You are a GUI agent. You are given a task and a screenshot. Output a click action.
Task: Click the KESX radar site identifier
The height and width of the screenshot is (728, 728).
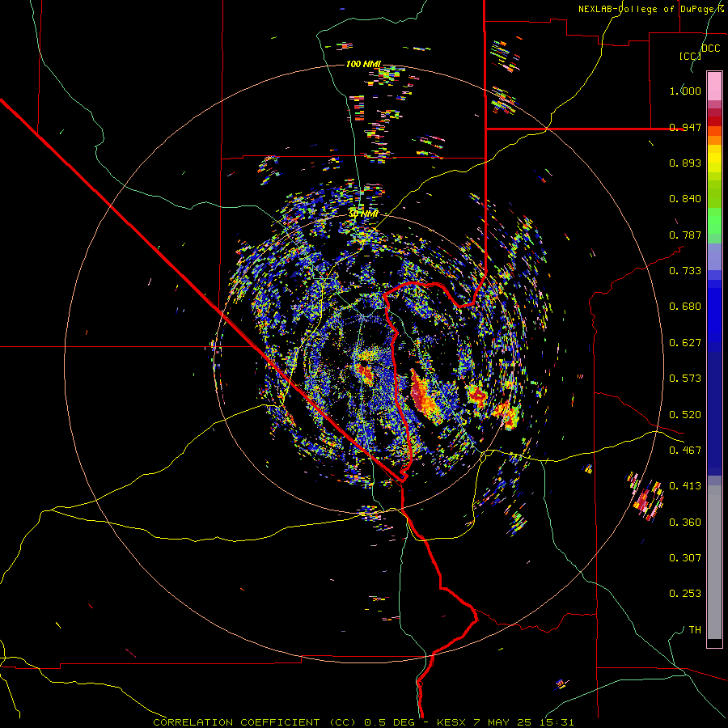coord(451,722)
